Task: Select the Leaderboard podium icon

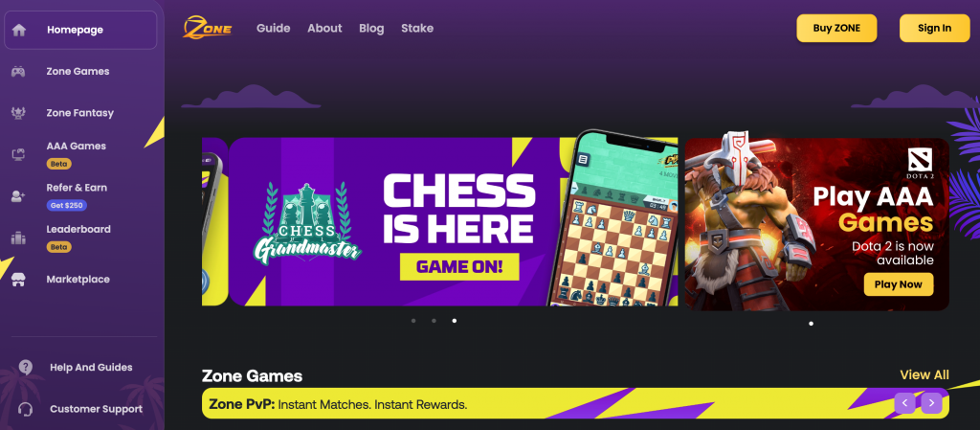Action: tap(18, 238)
